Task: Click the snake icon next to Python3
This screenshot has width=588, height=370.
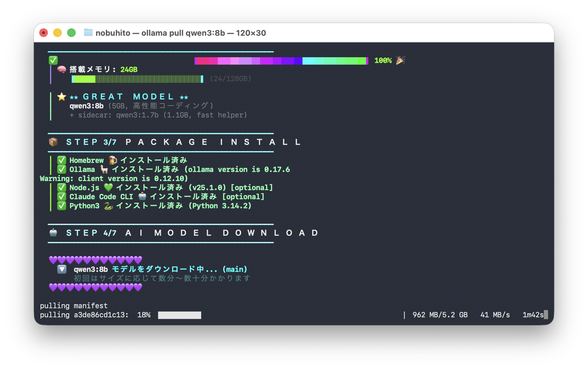Action: click(x=107, y=205)
